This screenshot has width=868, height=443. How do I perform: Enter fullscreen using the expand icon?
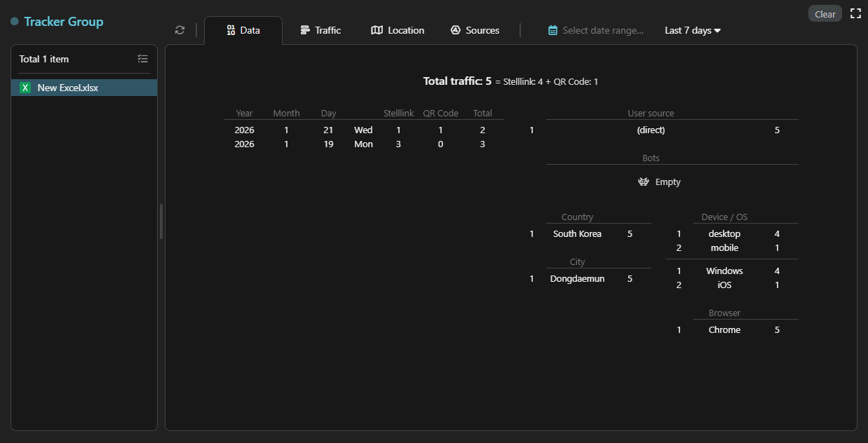click(x=855, y=13)
